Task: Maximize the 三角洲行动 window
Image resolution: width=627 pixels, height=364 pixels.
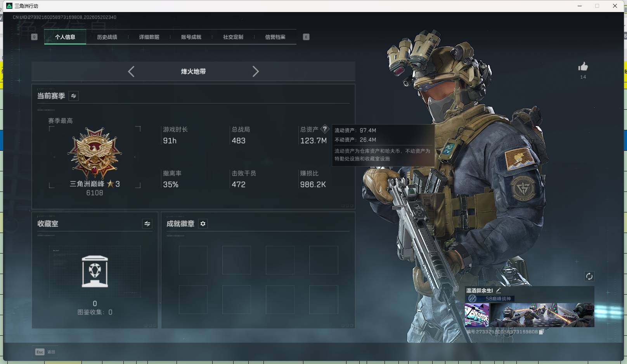Action: pos(597,6)
